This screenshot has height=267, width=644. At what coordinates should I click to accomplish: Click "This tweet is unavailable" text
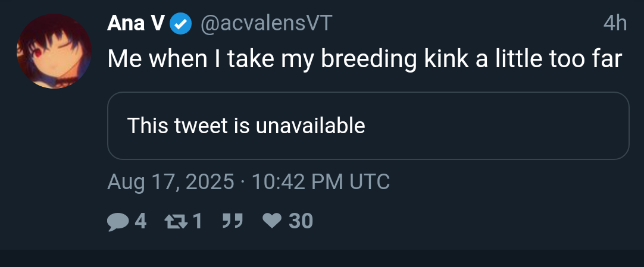(246, 126)
